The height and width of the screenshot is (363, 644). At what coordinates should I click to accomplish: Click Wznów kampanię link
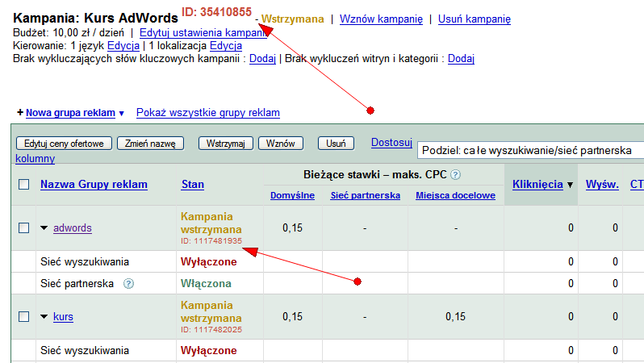tap(381, 19)
